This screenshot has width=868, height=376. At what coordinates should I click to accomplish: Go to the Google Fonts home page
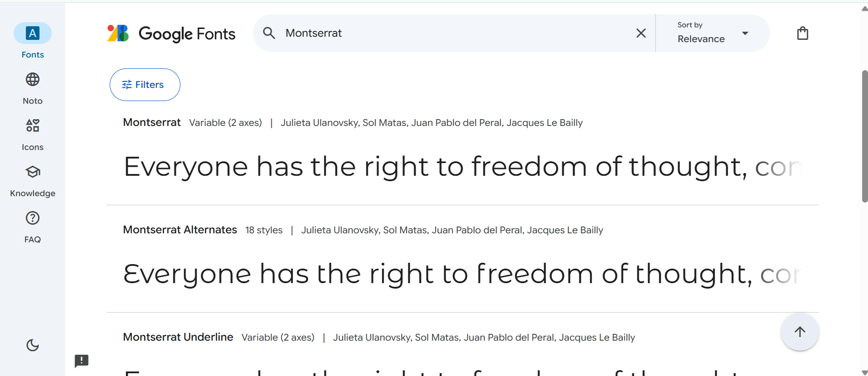171,33
